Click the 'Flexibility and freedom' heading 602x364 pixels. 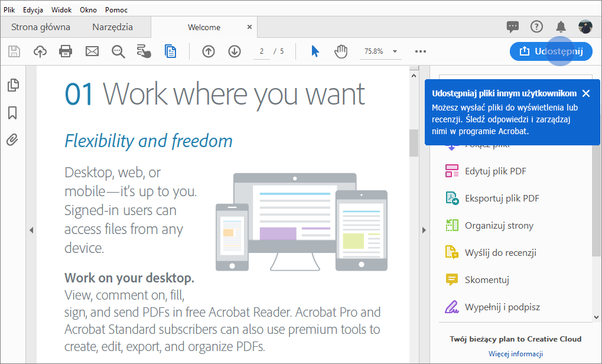149,141
